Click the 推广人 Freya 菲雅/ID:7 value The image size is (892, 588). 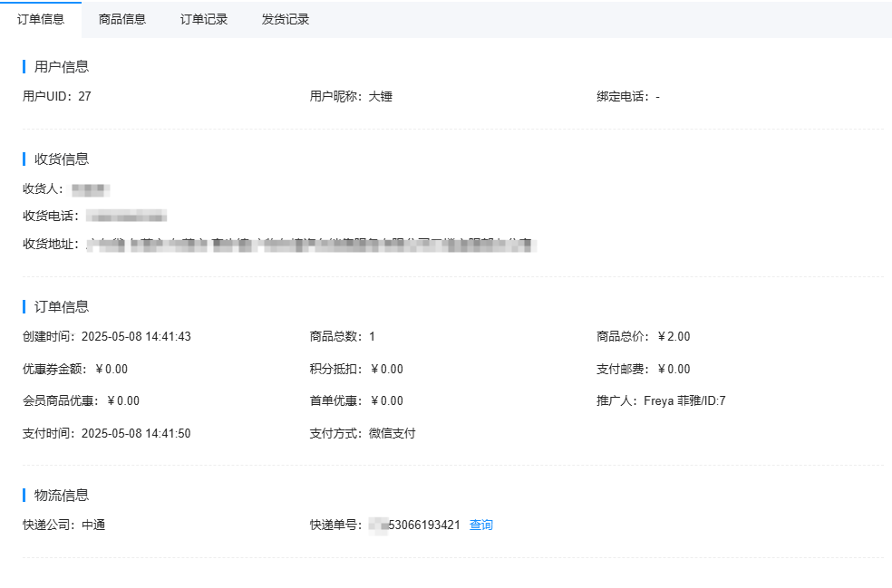pyautogui.click(x=684, y=400)
